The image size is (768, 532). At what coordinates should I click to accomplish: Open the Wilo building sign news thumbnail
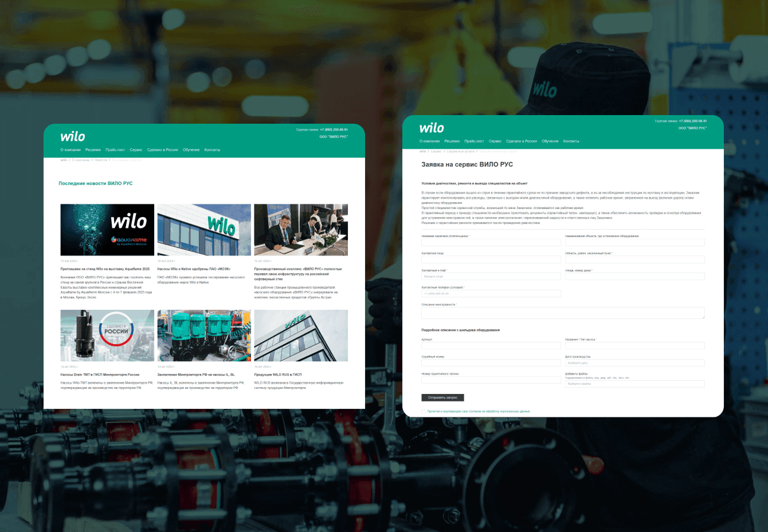pyautogui.click(x=204, y=230)
